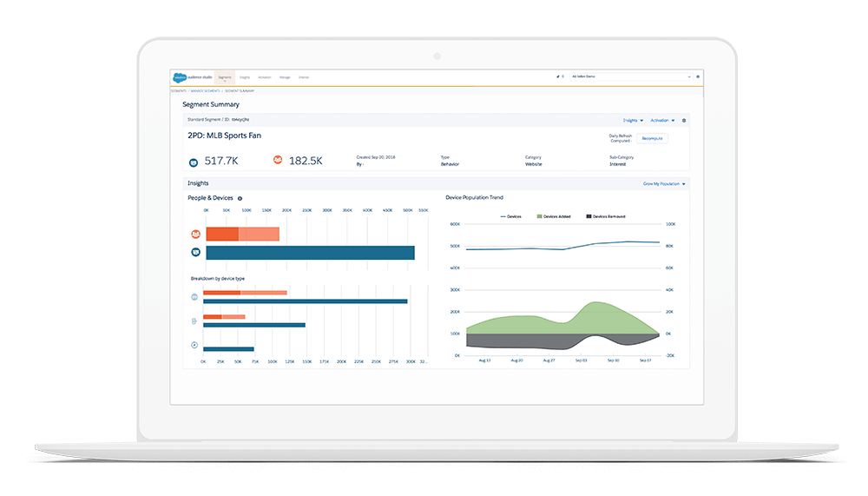Toggle the Devices Added legend entry
The height and width of the screenshot is (496, 868).
pyautogui.click(x=554, y=215)
